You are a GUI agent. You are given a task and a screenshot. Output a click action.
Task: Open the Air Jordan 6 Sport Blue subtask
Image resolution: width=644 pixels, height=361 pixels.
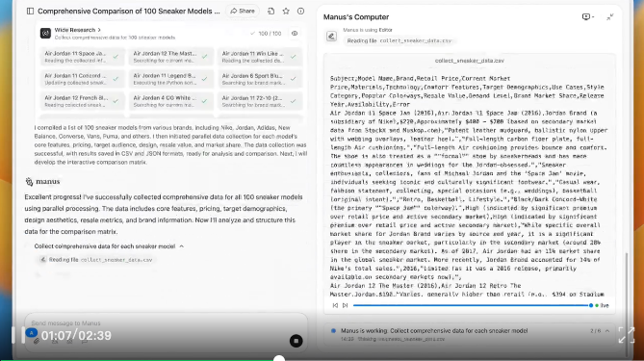[260, 79]
